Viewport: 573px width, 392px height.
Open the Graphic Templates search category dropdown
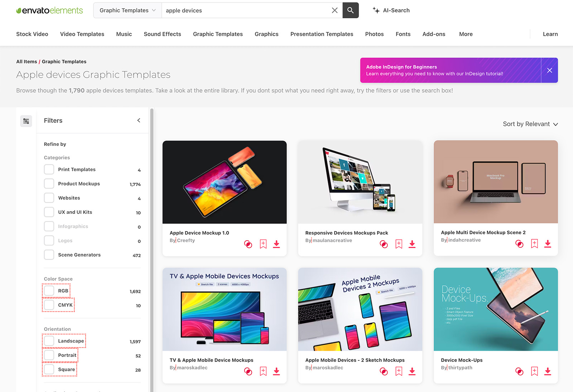127,10
